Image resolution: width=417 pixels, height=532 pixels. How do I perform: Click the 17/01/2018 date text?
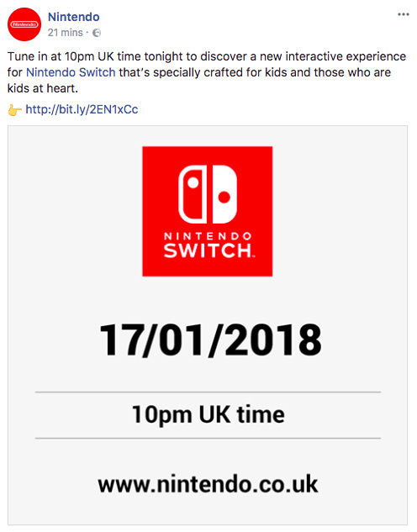210,340
